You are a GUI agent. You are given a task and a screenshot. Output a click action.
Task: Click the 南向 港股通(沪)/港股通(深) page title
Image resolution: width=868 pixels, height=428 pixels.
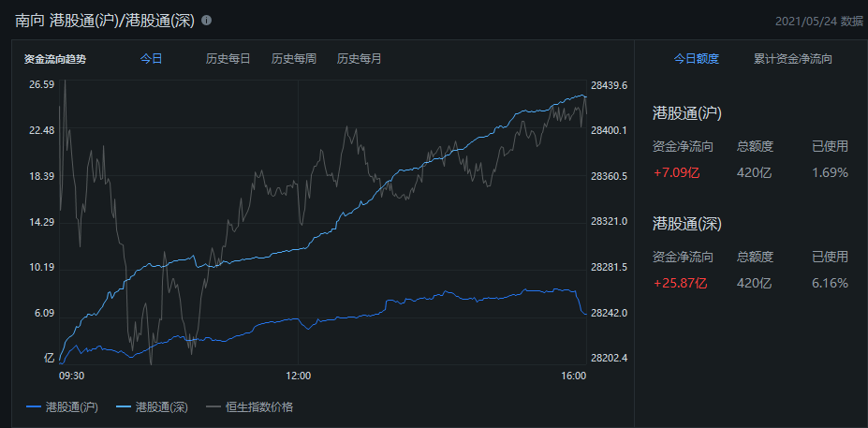(105, 21)
